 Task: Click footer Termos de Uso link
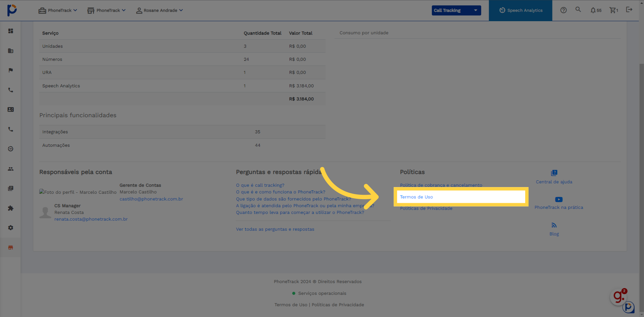[291, 305]
